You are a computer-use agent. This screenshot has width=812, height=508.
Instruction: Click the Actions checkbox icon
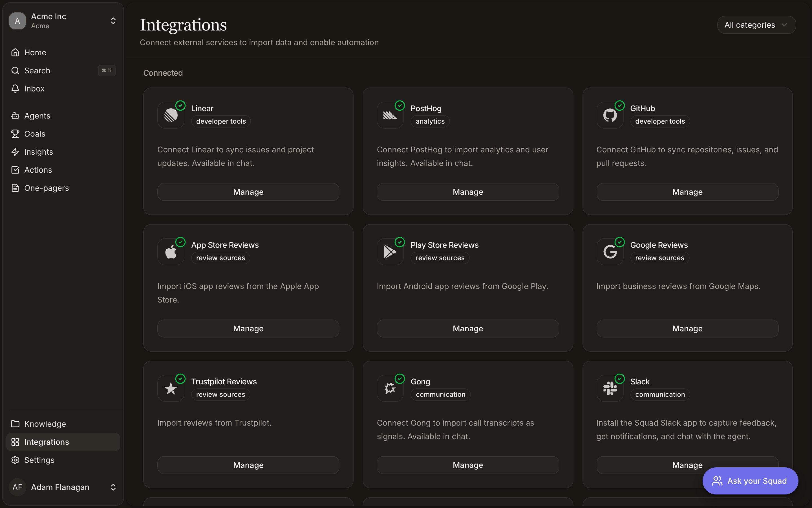(x=15, y=170)
